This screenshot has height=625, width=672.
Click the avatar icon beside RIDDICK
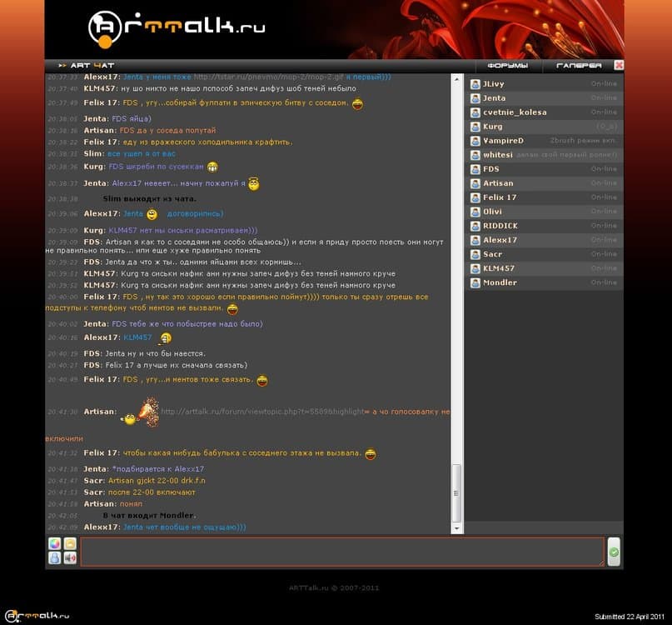(x=475, y=226)
